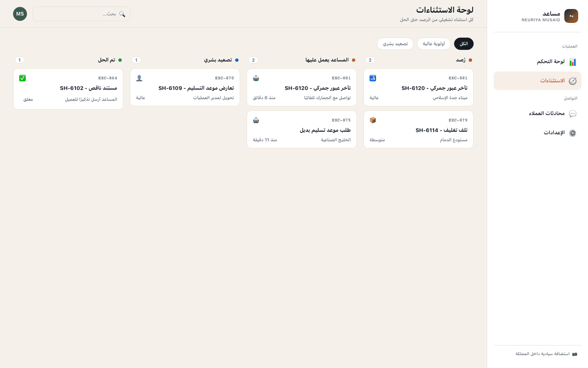Click the منذ 6 دقائق timestamp
This screenshot has height=368, width=588.
264,98
